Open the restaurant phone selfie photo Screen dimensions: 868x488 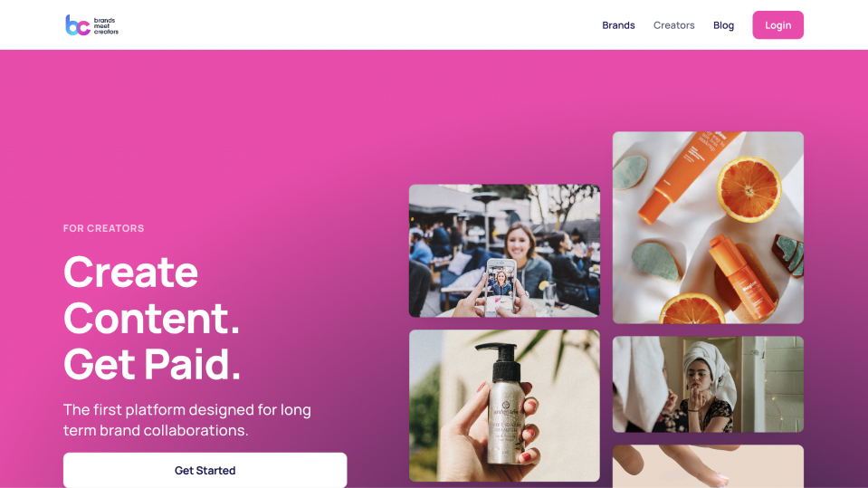504,251
